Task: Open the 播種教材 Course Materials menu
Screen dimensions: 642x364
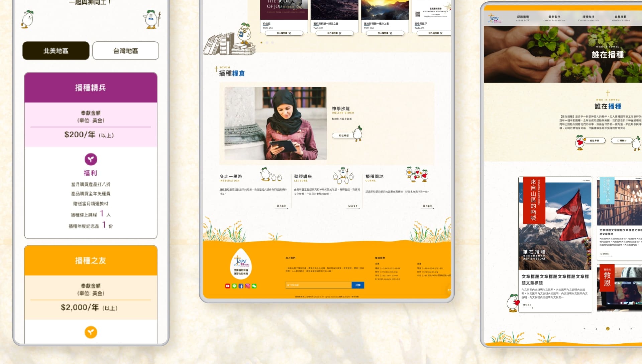Action: tap(588, 18)
